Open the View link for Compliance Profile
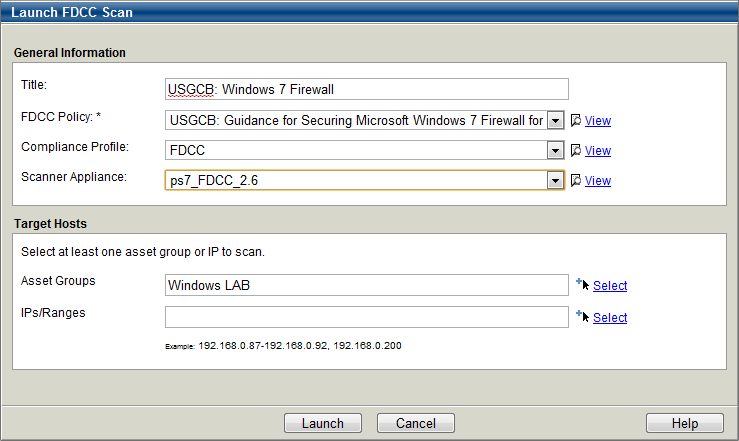 point(598,151)
